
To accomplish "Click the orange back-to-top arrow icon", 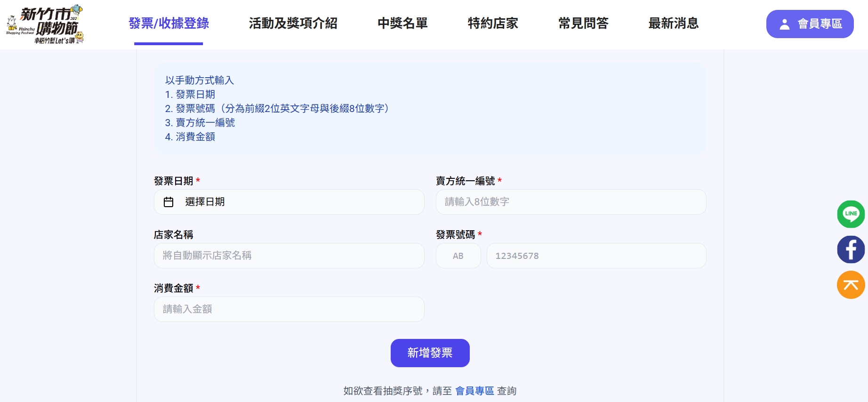I will click(851, 285).
